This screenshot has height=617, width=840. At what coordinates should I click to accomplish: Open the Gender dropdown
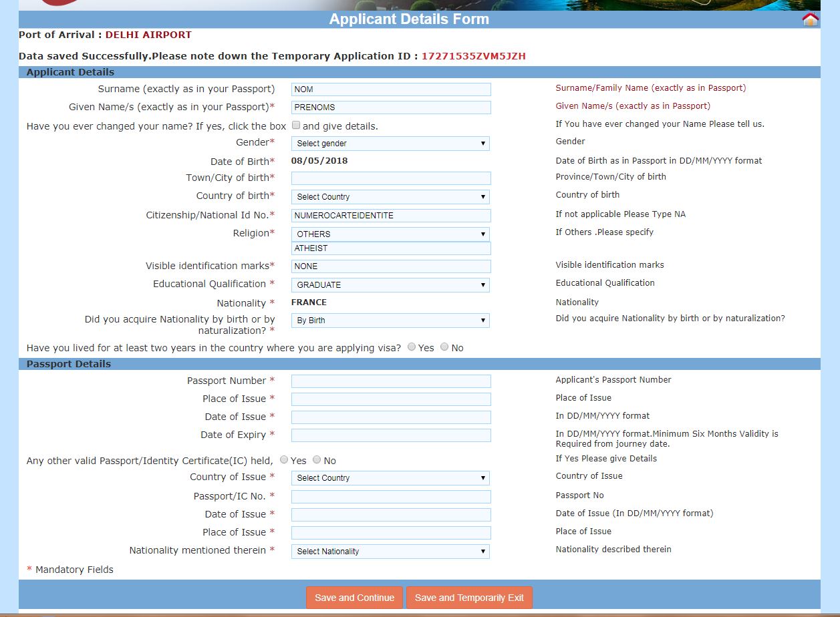pos(390,143)
